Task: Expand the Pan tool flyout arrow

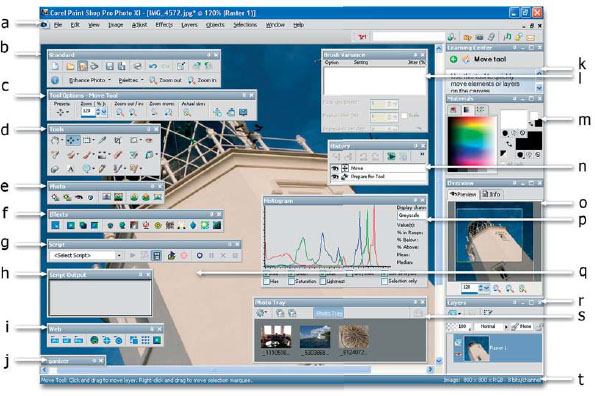Action: coord(62,141)
